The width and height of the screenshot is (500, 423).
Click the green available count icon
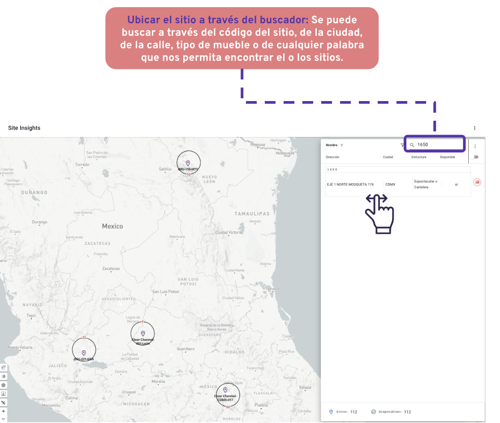tap(373, 412)
